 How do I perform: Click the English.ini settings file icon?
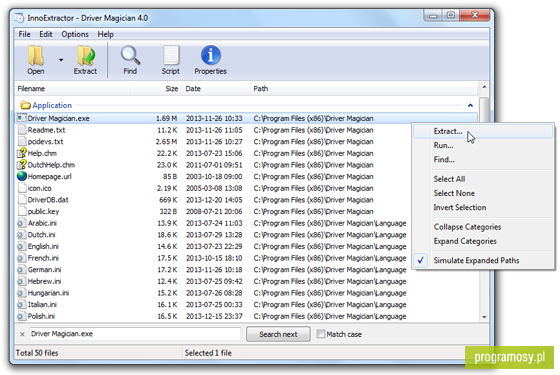(x=22, y=246)
